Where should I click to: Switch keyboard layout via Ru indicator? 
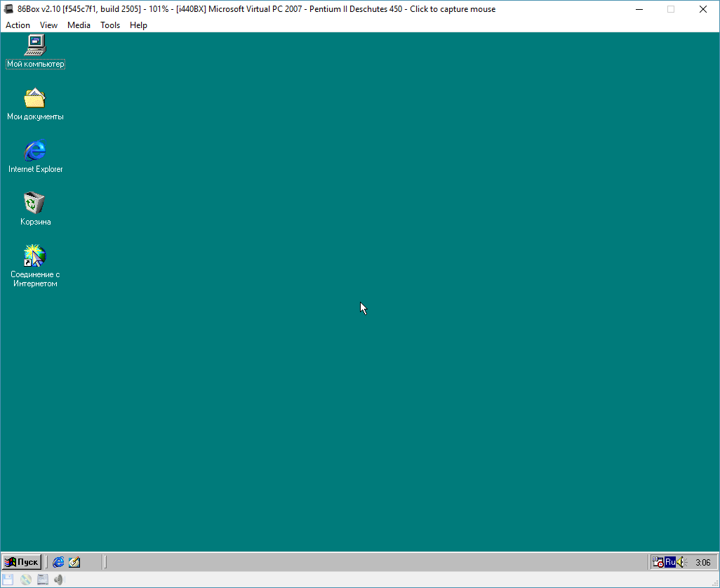coord(669,561)
